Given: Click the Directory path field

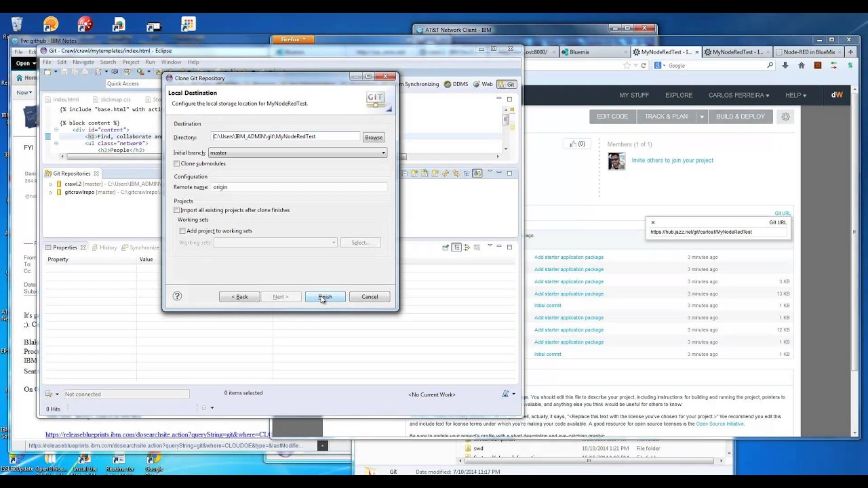Looking at the screenshot, I should point(285,137).
